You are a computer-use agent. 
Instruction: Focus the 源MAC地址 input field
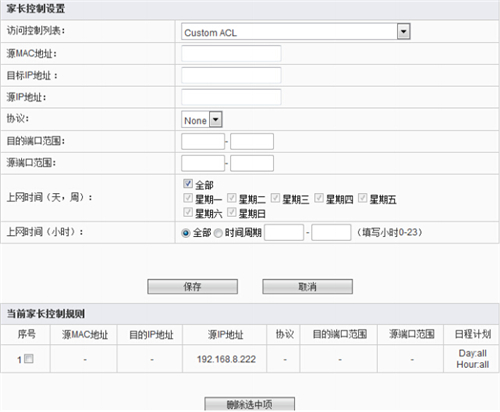(231, 54)
